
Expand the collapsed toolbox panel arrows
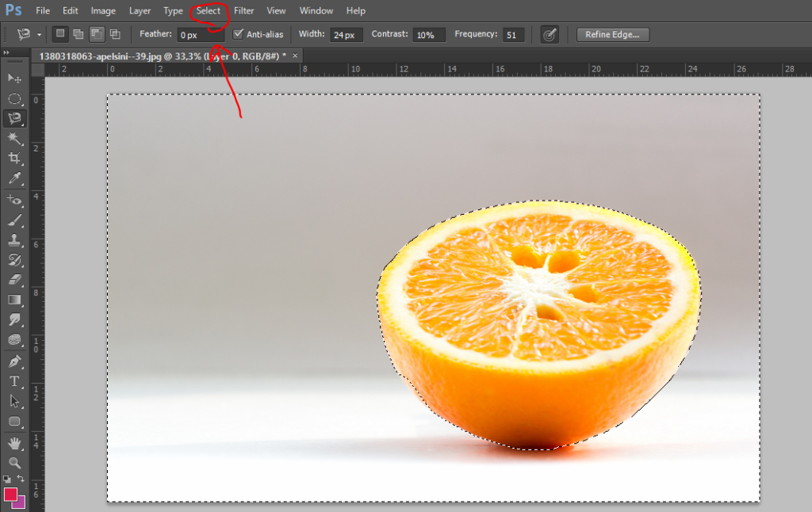[x=6, y=52]
